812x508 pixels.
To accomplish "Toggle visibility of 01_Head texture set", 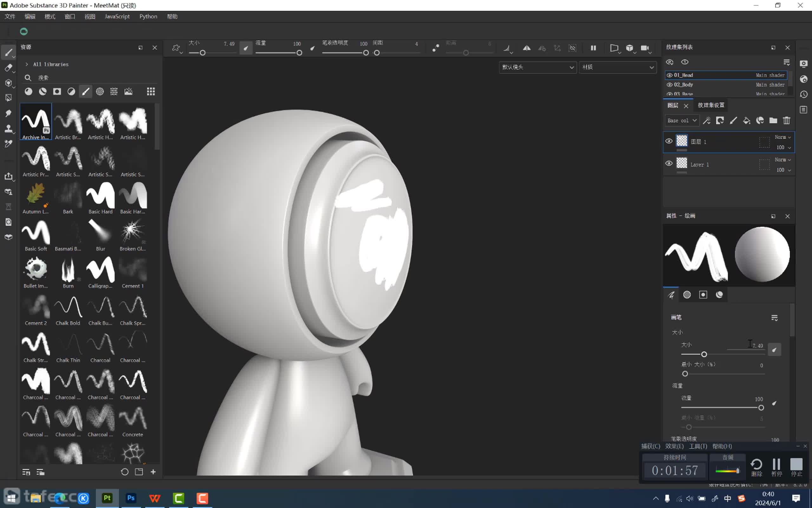I will (x=669, y=75).
